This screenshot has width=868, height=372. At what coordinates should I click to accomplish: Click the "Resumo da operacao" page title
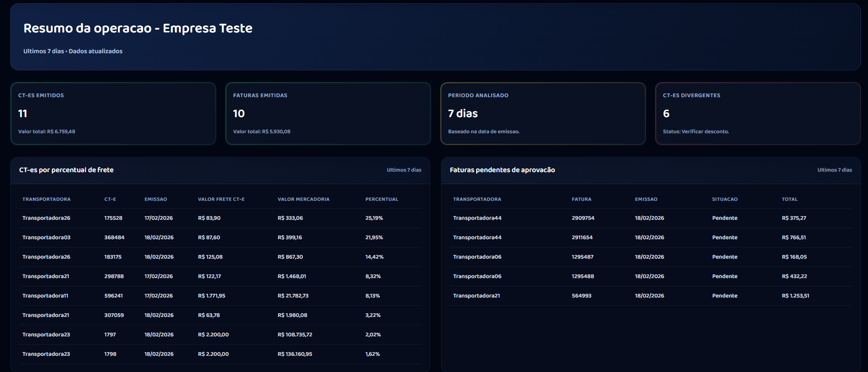point(138,29)
